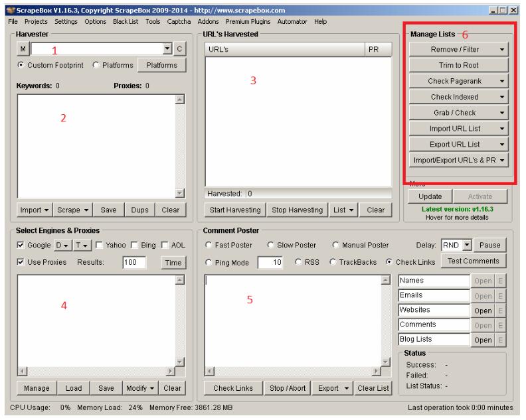Click the Dups button under keywords
The image size is (526, 420).
pos(139,210)
